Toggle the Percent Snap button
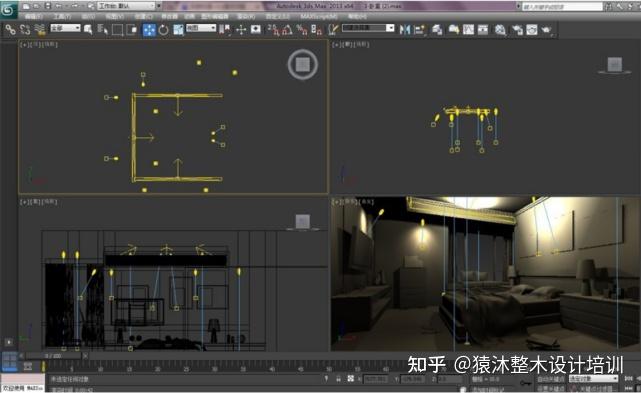Screen dimensions: 641x393 point(302,29)
